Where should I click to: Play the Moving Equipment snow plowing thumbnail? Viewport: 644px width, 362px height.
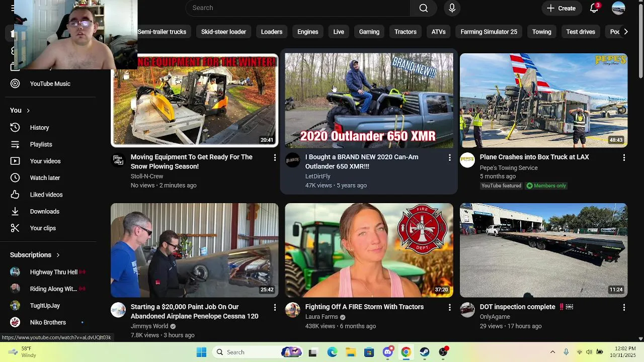coord(194,100)
